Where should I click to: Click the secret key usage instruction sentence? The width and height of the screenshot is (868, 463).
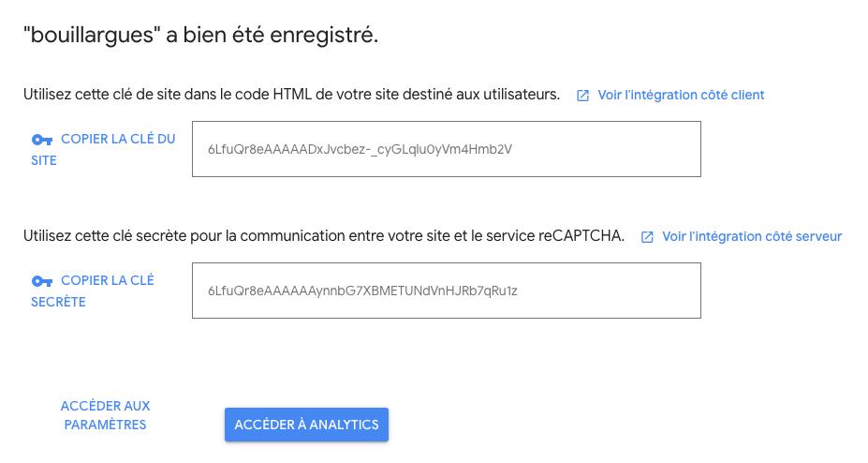[324, 236]
